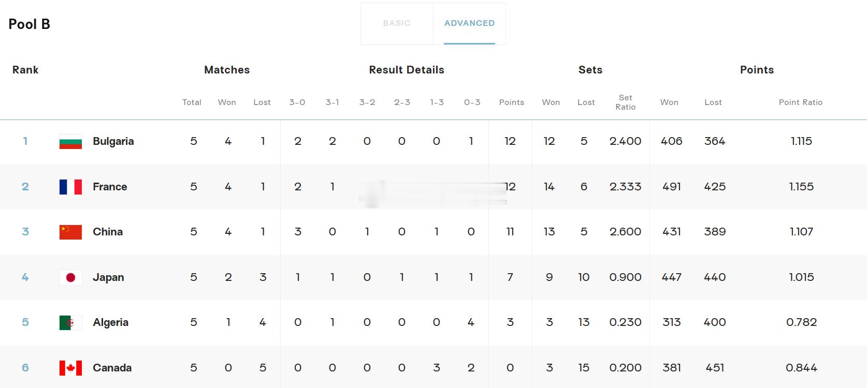Click the 3-0 result column header
This screenshot has width=868, height=388.
297,102
